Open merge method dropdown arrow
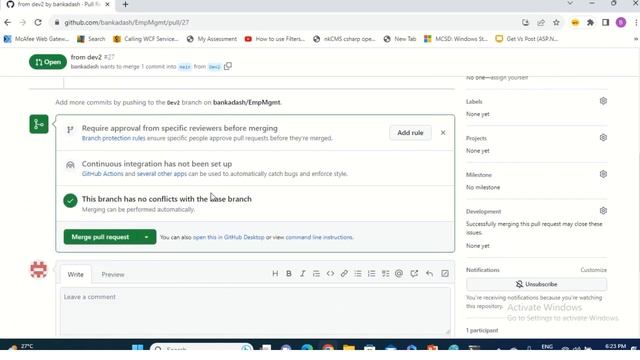Viewport: 640px width, 360px height. [147, 237]
